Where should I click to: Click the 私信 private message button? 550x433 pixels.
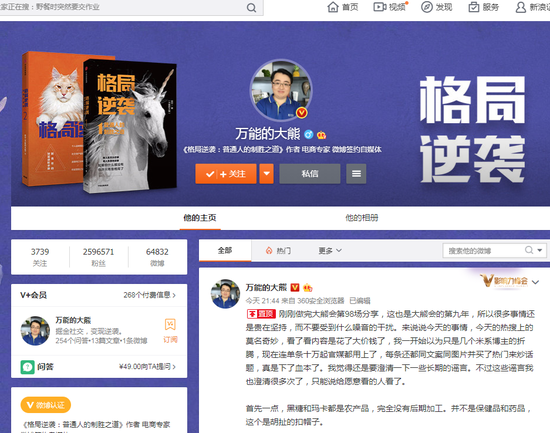[x=310, y=174]
